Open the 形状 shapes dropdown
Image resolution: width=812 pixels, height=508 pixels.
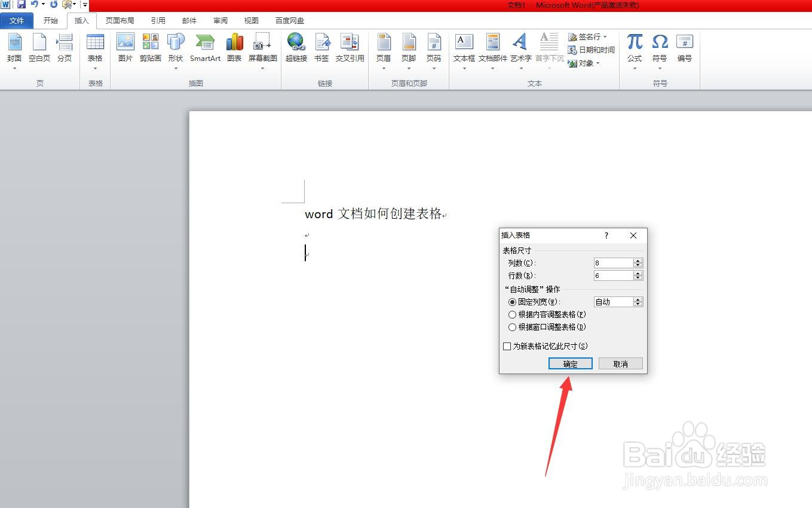(175, 68)
